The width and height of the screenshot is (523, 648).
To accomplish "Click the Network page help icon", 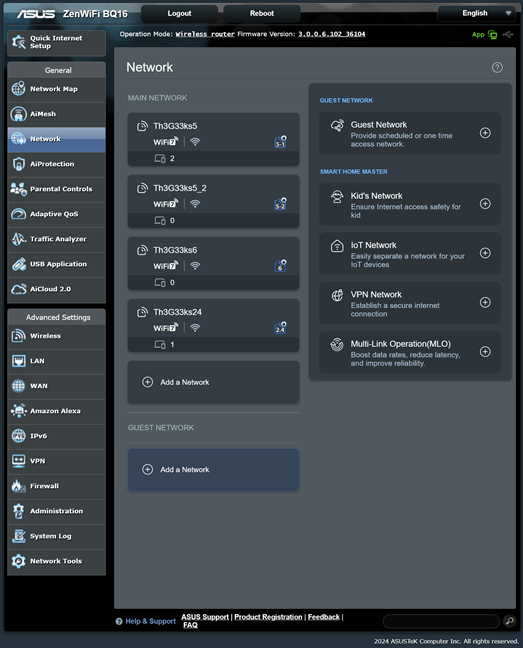I will pyautogui.click(x=497, y=67).
